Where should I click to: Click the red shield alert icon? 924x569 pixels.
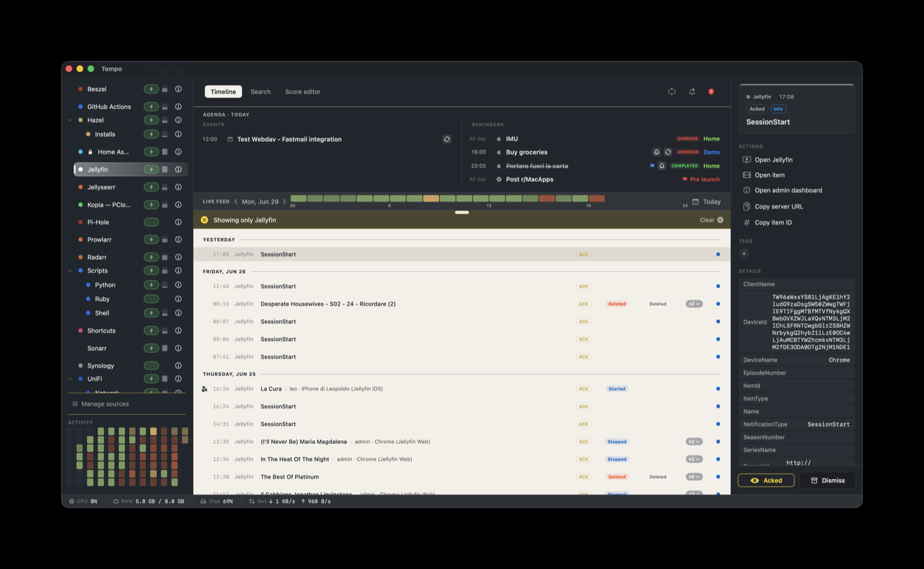coord(711,92)
